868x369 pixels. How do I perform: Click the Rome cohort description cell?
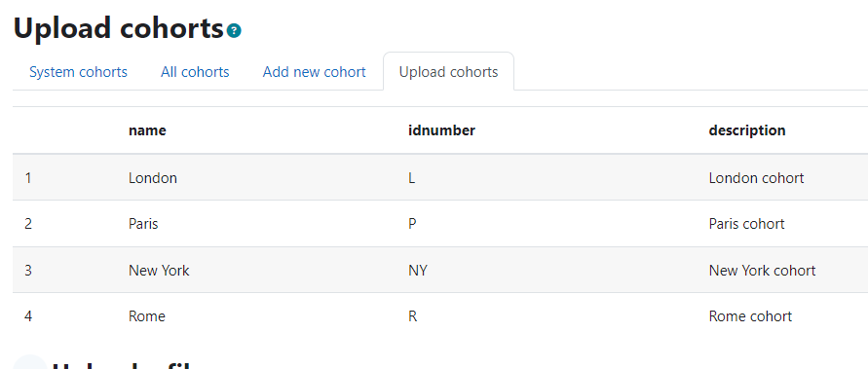point(750,316)
